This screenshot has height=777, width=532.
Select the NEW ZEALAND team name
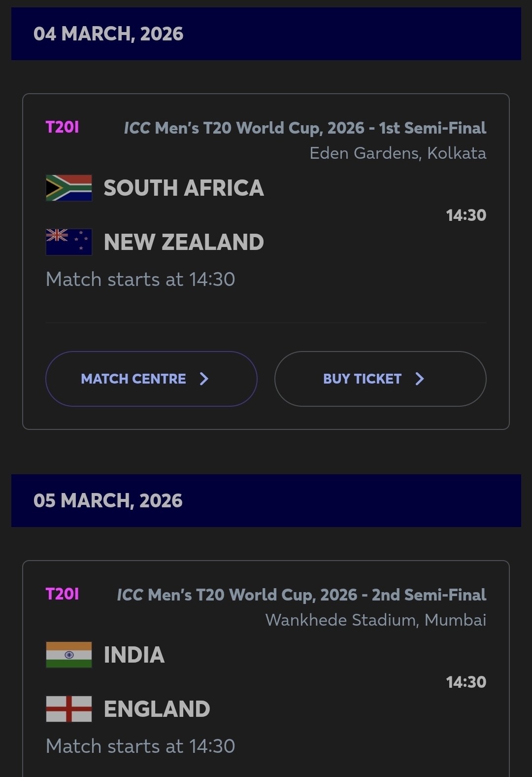pyautogui.click(x=184, y=242)
